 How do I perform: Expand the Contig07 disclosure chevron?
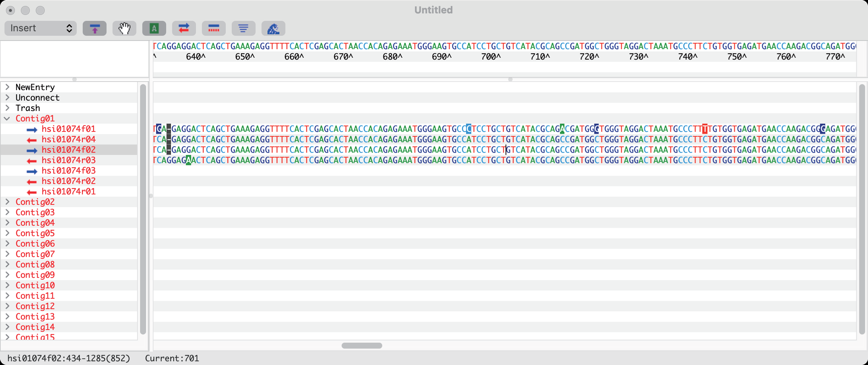pyautogui.click(x=7, y=254)
